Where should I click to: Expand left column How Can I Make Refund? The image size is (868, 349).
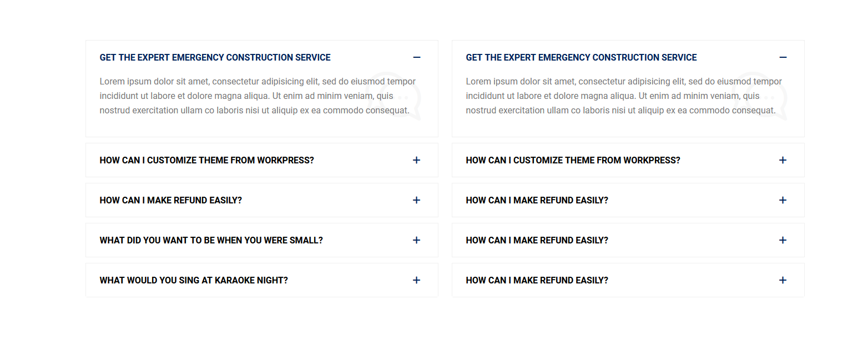(170, 200)
